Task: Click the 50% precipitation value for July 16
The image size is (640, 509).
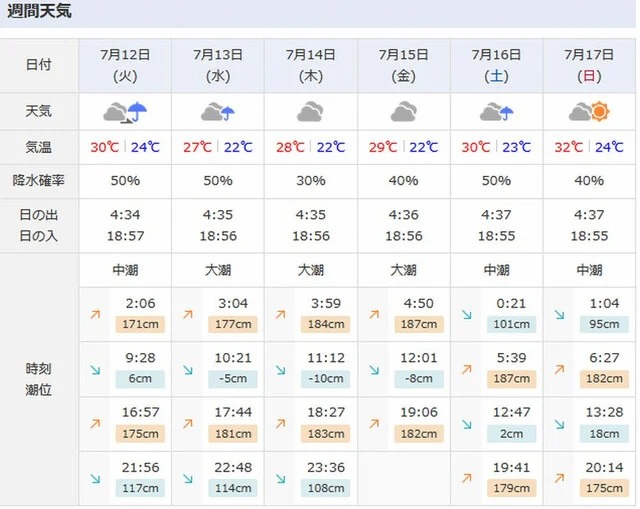Action: 496,181
